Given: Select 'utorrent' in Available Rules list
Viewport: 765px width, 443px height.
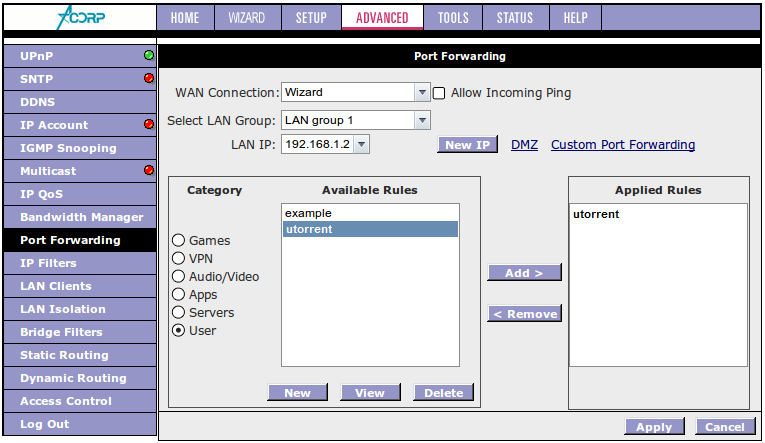Looking at the screenshot, I should coord(370,229).
